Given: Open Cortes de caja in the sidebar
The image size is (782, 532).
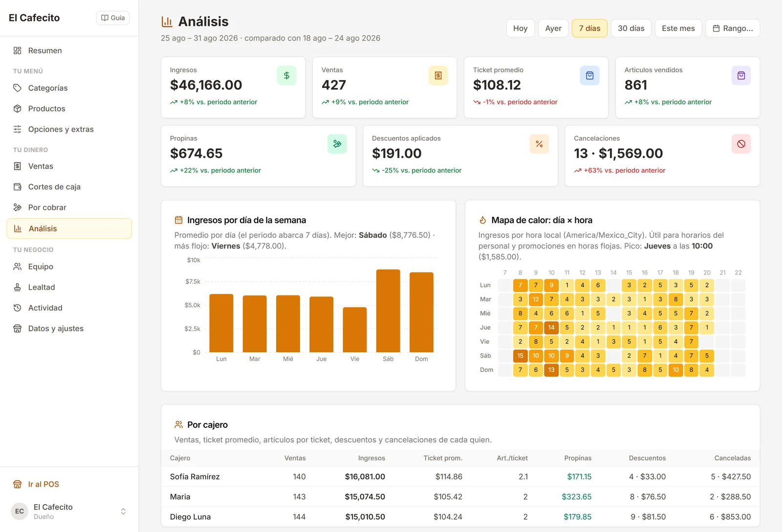Looking at the screenshot, I should [69, 187].
